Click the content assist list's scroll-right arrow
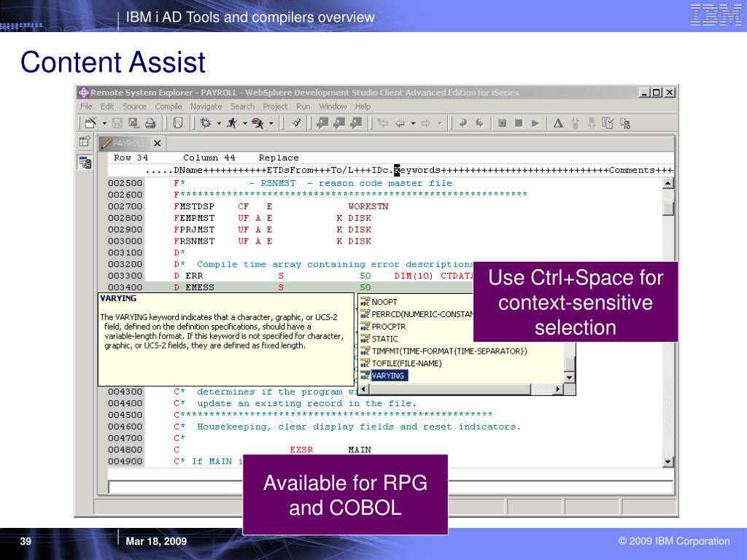 pyautogui.click(x=558, y=389)
